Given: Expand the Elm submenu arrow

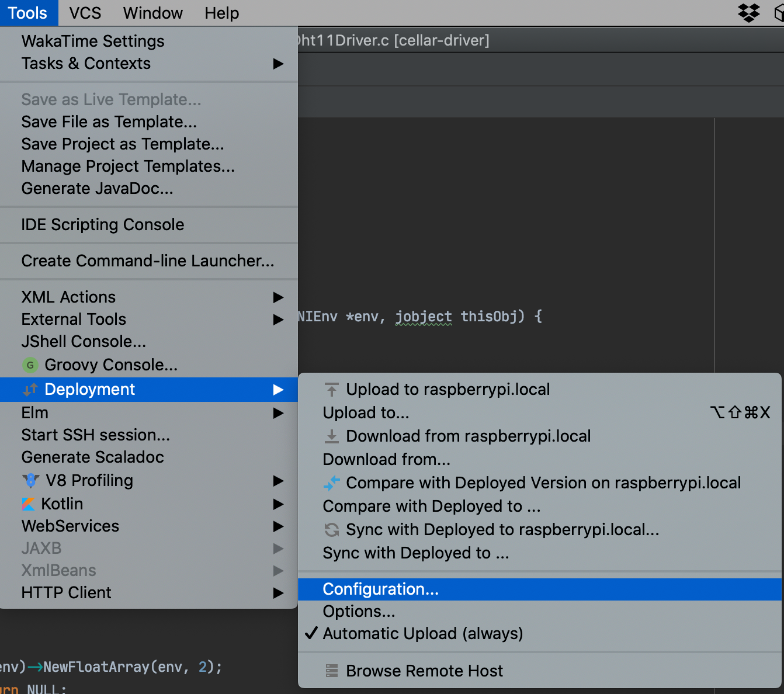Looking at the screenshot, I should [279, 413].
